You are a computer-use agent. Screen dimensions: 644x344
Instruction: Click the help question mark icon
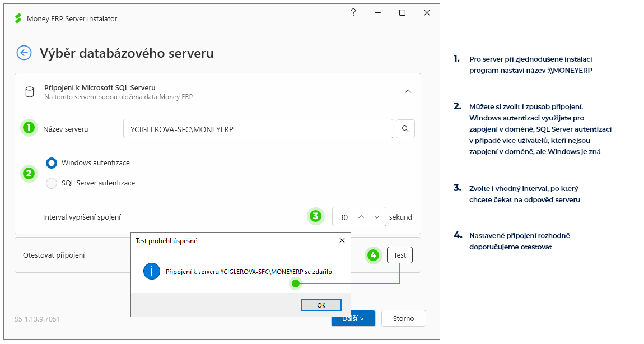coord(353,12)
